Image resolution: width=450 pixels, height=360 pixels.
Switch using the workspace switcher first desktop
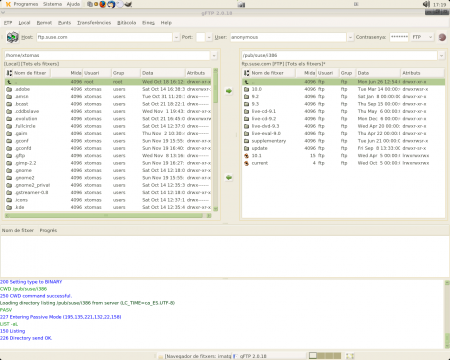pyautogui.click(x=313, y=356)
